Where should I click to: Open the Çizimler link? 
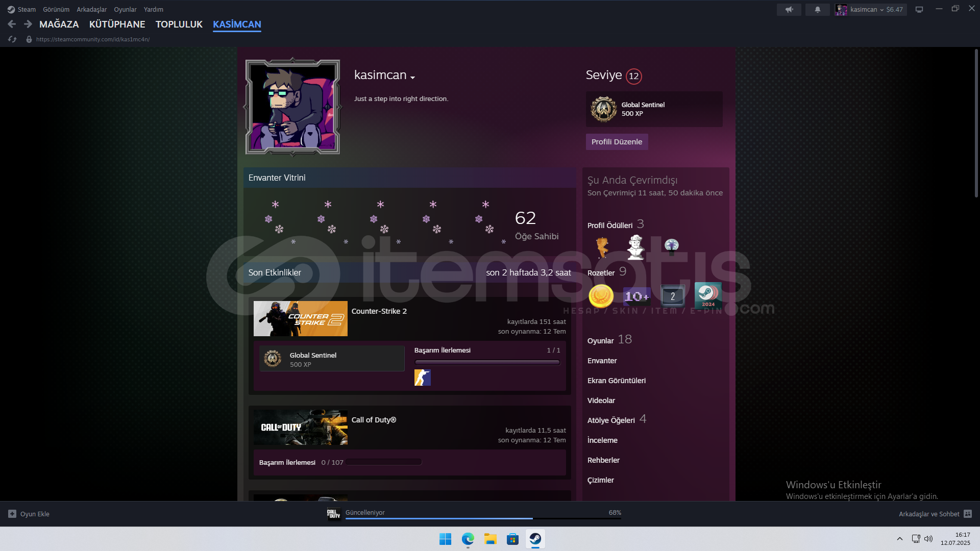click(x=601, y=480)
